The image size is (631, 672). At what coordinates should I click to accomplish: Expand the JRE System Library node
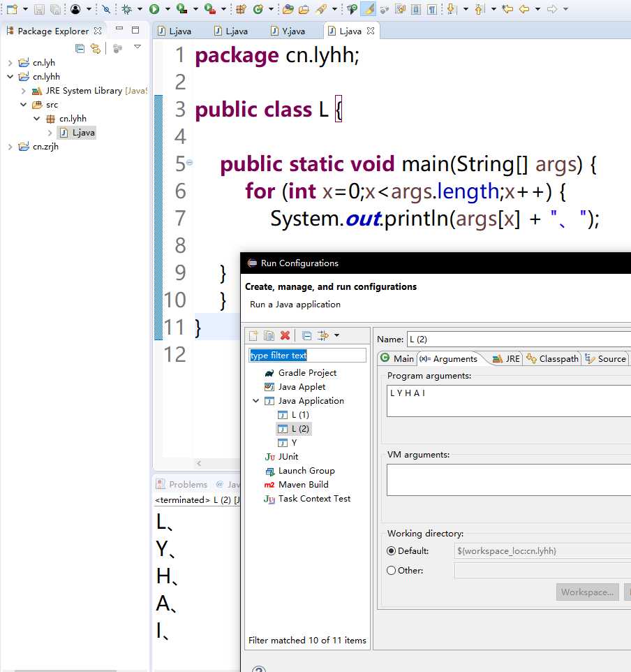pos(24,91)
